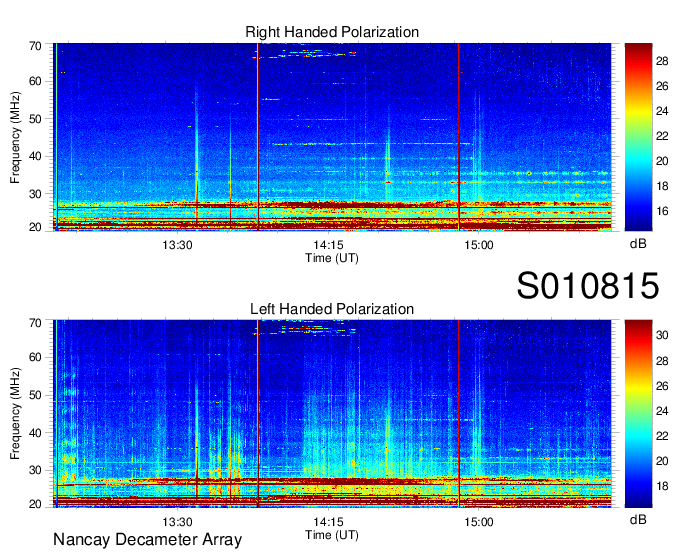680x552 pixels.
Task: Click the top colorbar's 24 dB label
Action: [662, 111]
